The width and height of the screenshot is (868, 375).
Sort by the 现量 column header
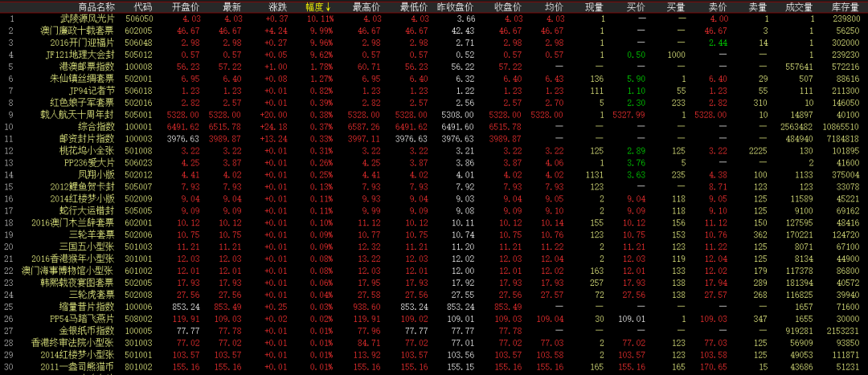pyautogui.click(x=596, y=7)
